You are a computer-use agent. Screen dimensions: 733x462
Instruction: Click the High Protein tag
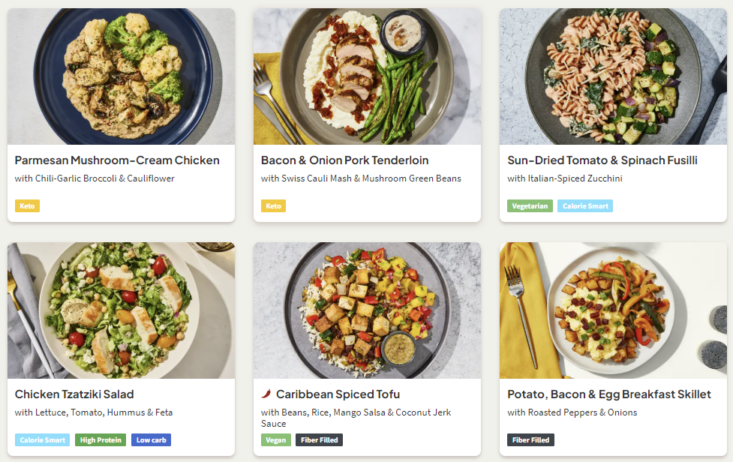tap(99, 440)
